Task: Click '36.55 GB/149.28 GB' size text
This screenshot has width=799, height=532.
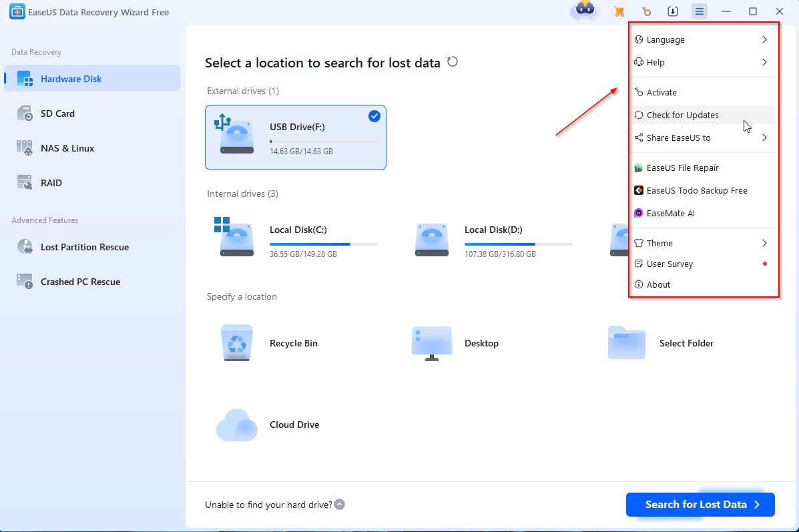Action: 303,254
